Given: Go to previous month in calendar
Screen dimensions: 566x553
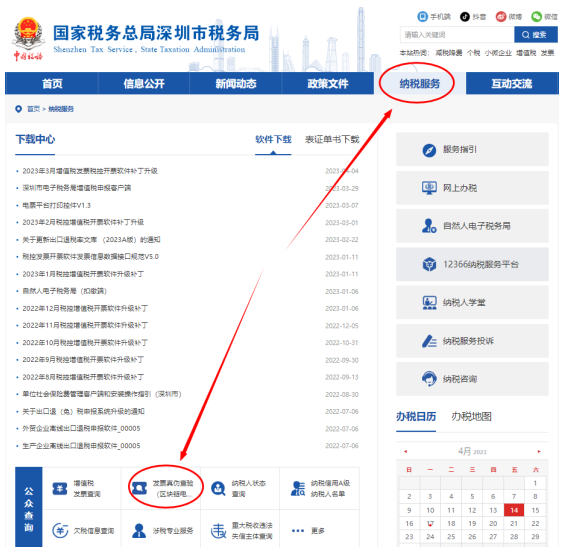Looking at the screenshot, I should (x=405, y=451).
